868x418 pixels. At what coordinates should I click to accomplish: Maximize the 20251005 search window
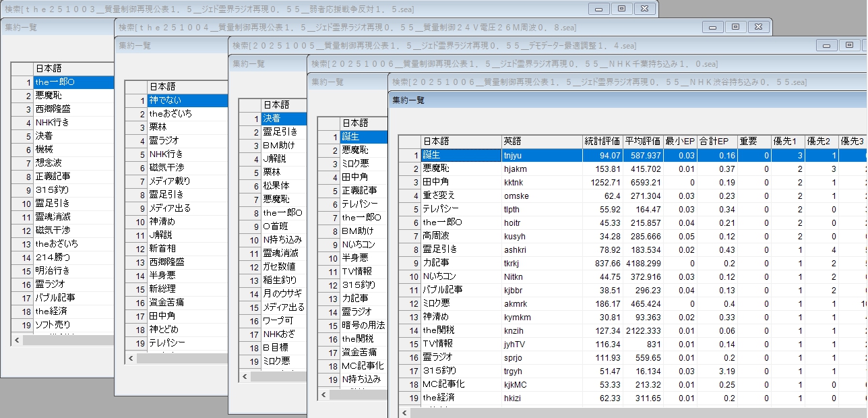(x=849, y=45)
